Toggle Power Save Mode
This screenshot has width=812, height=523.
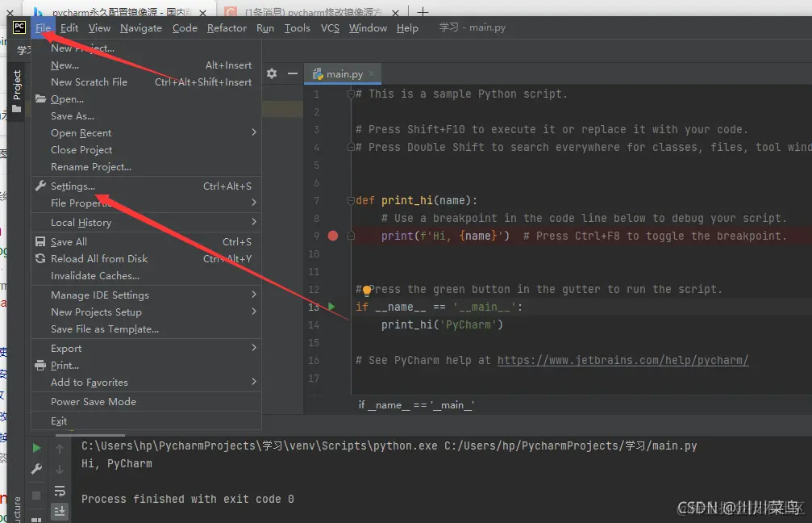(146, 401)
